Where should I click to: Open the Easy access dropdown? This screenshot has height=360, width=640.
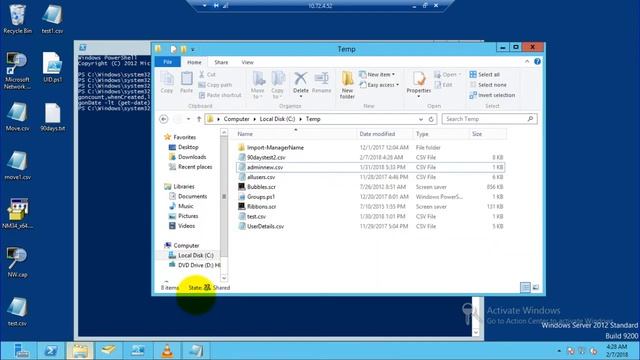(379, 85)
